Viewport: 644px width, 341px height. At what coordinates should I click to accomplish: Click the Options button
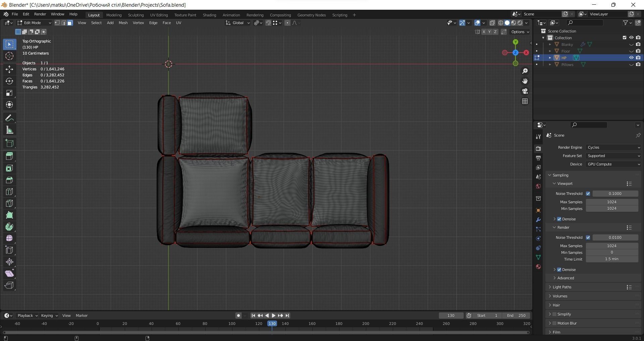(520, 32)
